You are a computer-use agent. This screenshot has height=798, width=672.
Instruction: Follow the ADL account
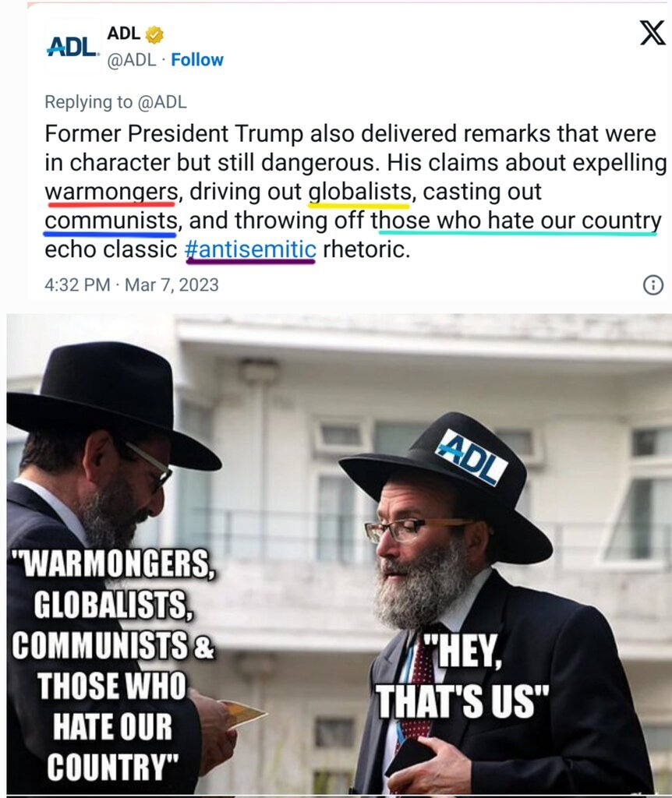(x=197, y=60)
